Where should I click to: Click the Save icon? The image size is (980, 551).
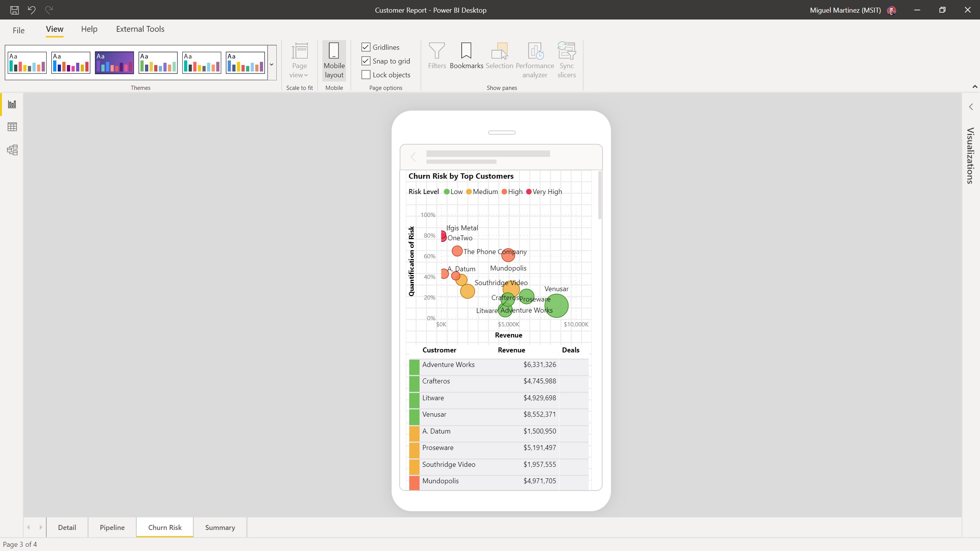tap(15, 10)
